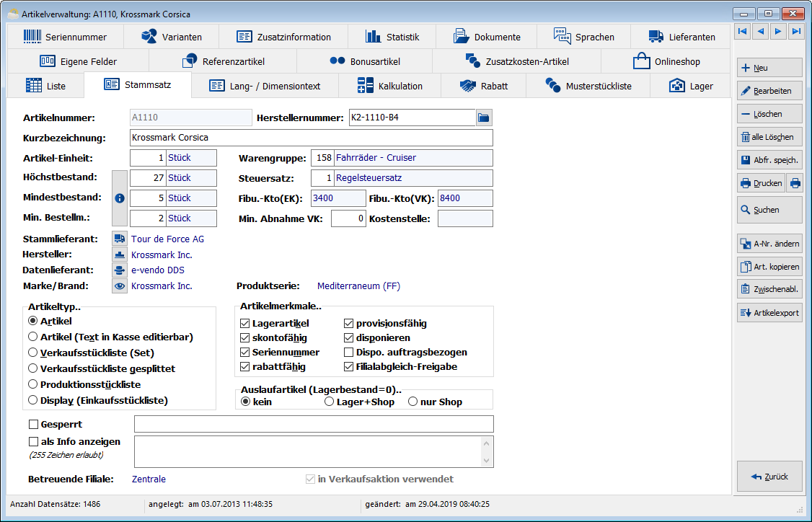
Task: Enable the als Info anzeigen checkbox
Action: (34, 442)
